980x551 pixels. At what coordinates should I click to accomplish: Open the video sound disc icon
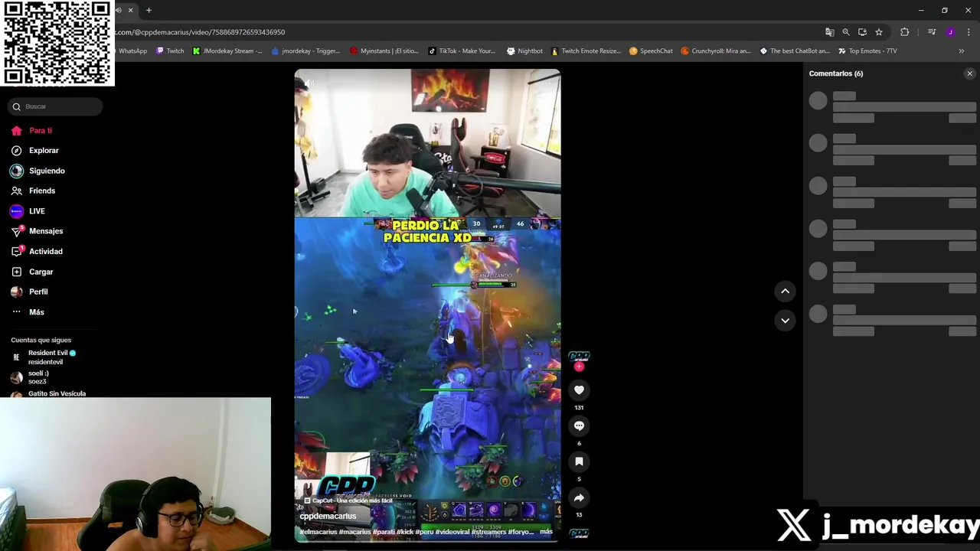(x=579, y=533)
